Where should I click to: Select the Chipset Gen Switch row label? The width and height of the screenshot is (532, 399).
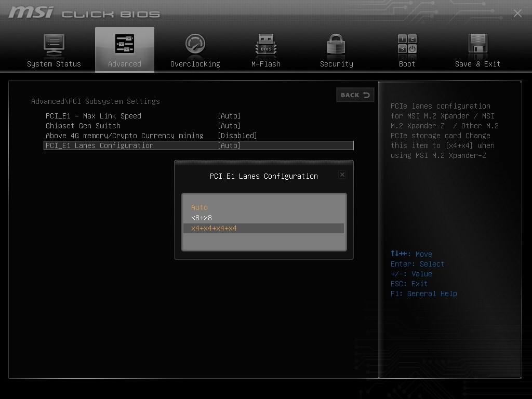83,126
